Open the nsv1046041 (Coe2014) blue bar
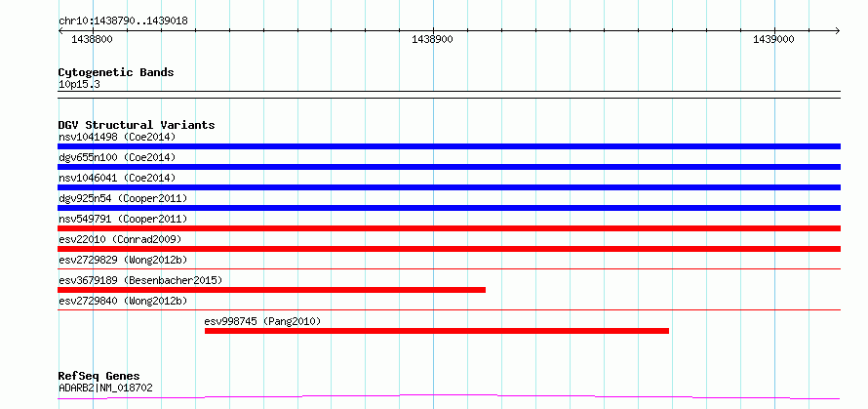The image size is (868, 409). click(449, 187)
